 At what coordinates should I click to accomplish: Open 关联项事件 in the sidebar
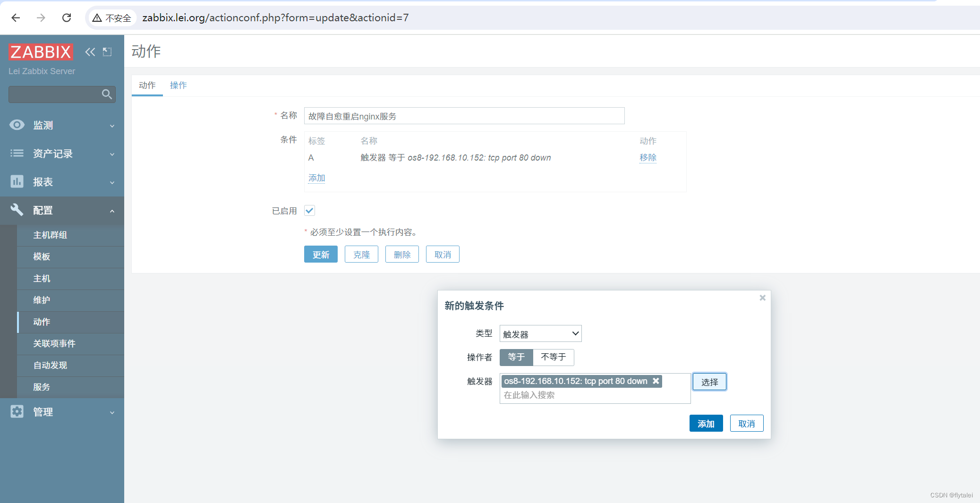(70, 343)
